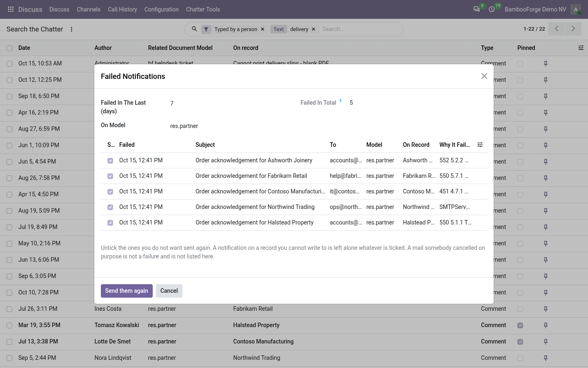Open the activities clock icon with badge 79
The height and width of the screenshot is (368, 588).
point(492,9)
